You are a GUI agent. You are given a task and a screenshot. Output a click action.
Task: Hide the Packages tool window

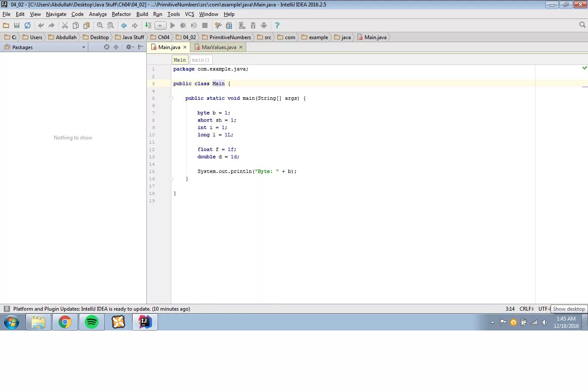[x=141, y=47]
